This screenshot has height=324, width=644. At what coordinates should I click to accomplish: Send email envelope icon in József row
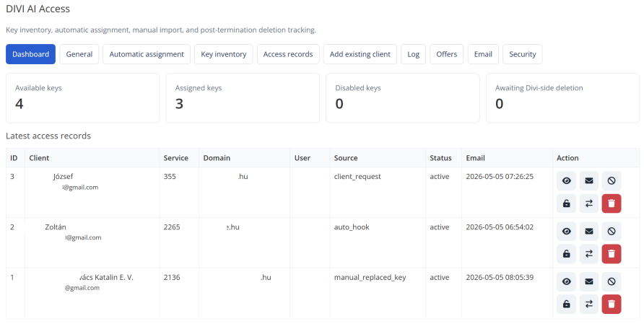589,180
